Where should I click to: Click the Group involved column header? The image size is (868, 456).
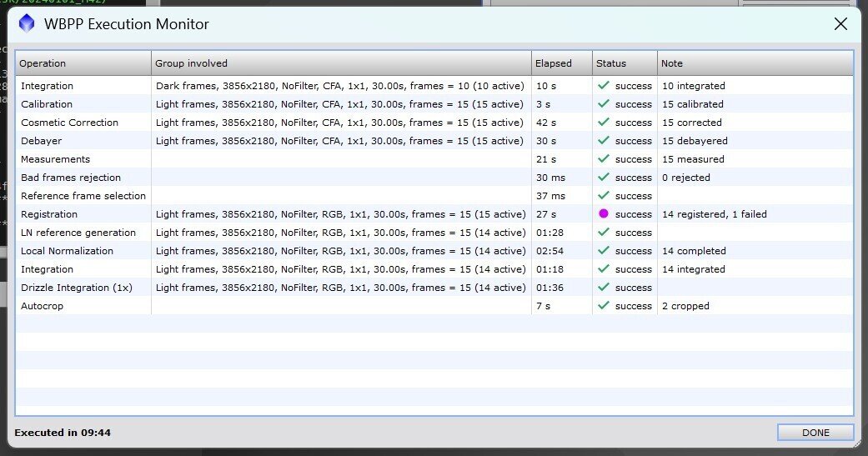pos(341,63)
